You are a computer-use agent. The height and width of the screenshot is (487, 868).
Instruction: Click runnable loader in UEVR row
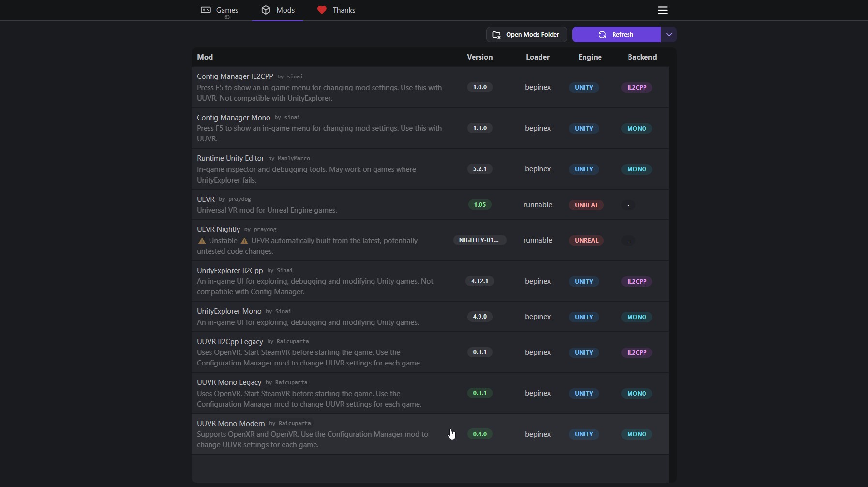pyautogui.click(x=538, y=205)
